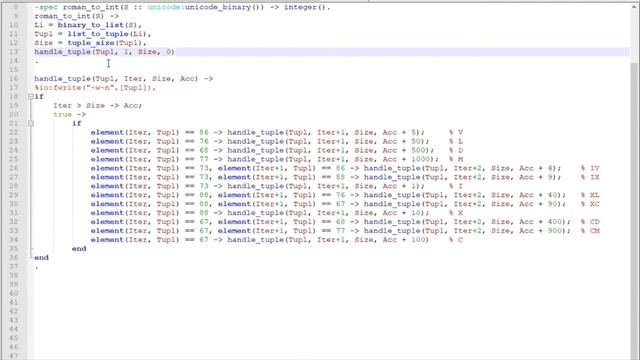Click 'Acc + 1000' on the M line

click(407, 159)
